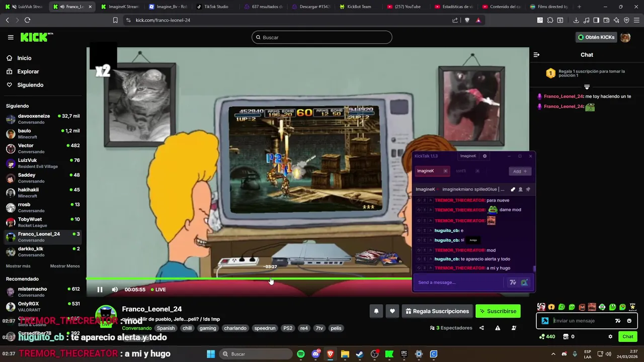The image size is (644, 362).
Task: Pause the live stream video
Action: pyautogui.click(x=100, y=290)
